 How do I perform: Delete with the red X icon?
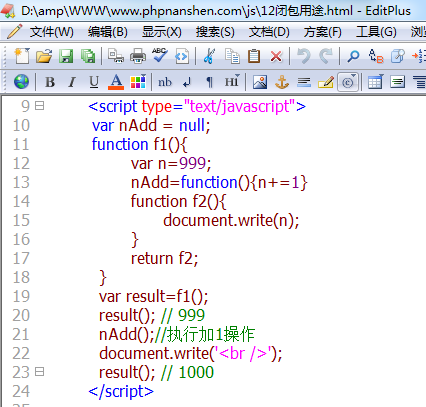coord(276,56)
